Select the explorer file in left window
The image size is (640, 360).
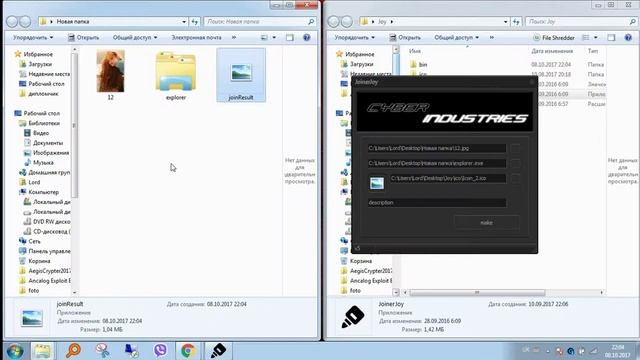176,75
